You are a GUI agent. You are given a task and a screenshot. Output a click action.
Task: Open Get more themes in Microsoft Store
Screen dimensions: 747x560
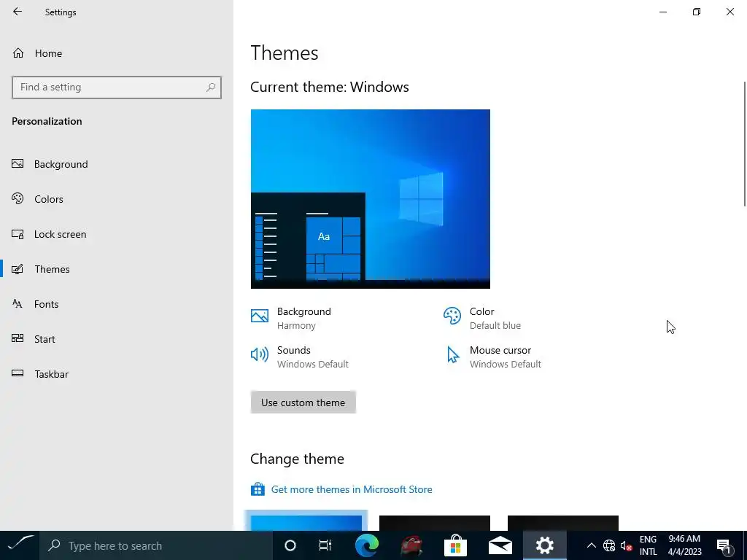pos(352,489)
